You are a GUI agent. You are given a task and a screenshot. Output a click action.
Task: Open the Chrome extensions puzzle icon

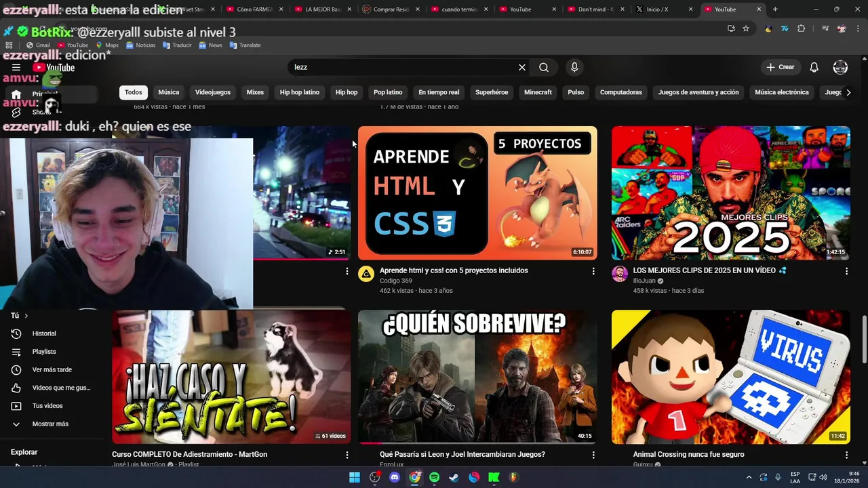pos(802,28)
